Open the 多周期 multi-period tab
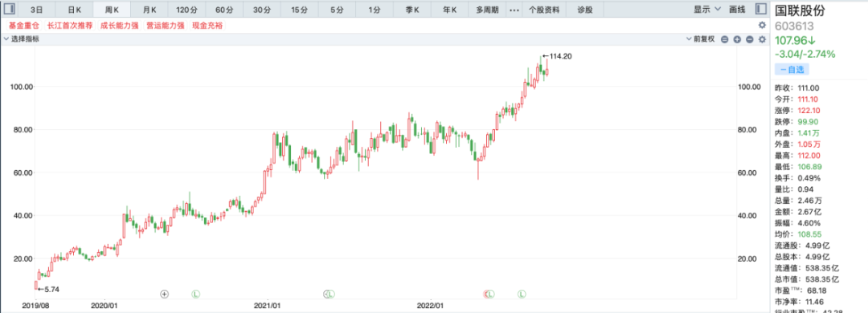 (x=487, y=10)
